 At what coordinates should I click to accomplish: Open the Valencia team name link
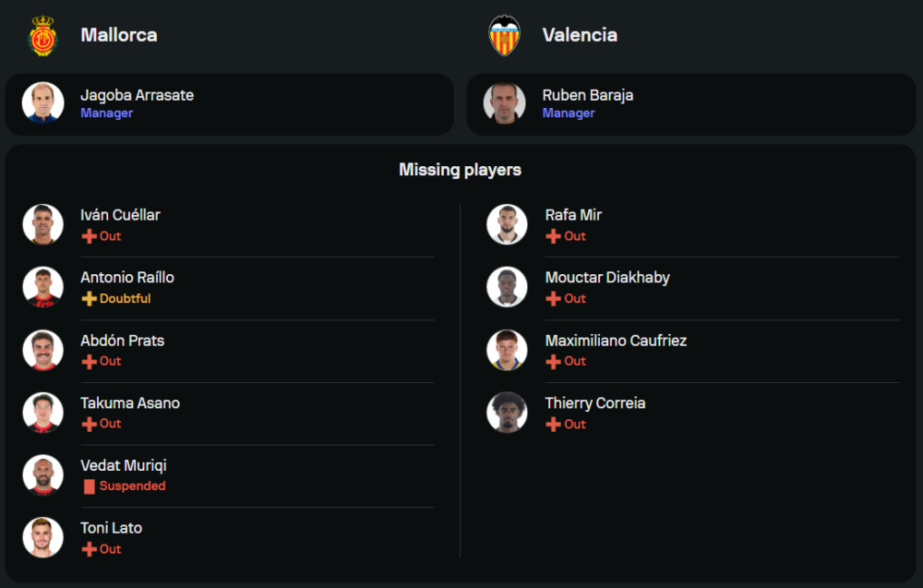(580, 35)
